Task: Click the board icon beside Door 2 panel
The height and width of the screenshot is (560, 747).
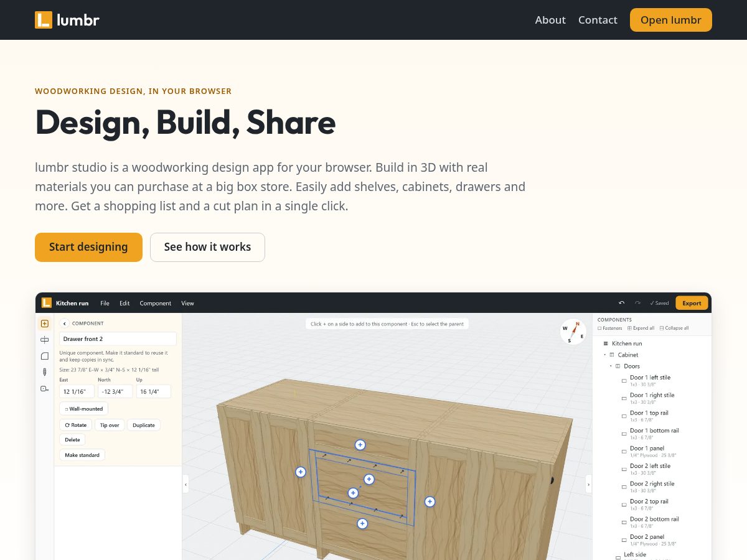Action: pyautogui.click(x=624, y=539)
